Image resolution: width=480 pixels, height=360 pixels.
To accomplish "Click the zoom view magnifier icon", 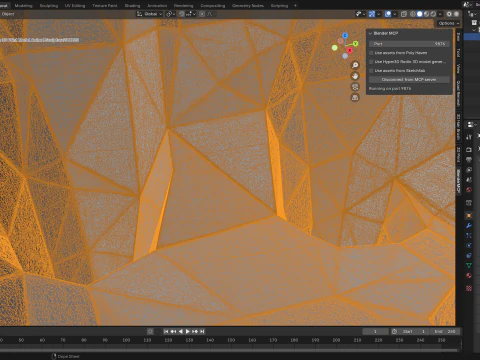I will click(355, 65).
